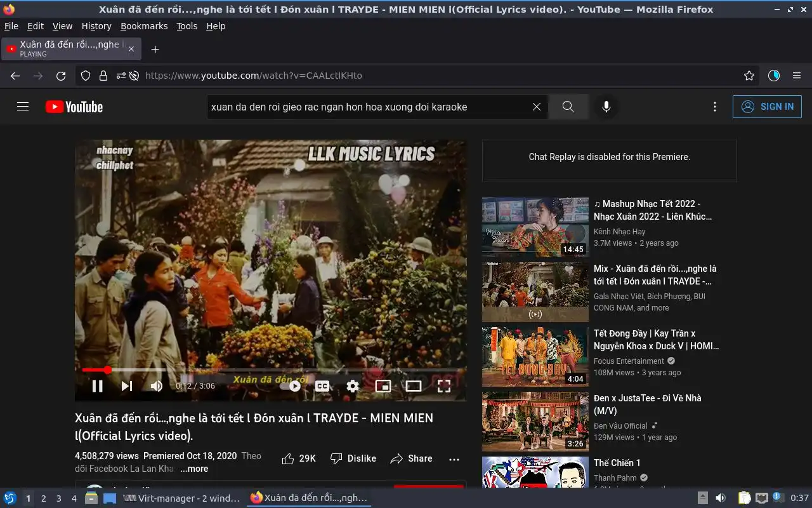This screenshot has height=508, width=812.
Task: Open the Edit menu
Action: (x=36, y=26)
